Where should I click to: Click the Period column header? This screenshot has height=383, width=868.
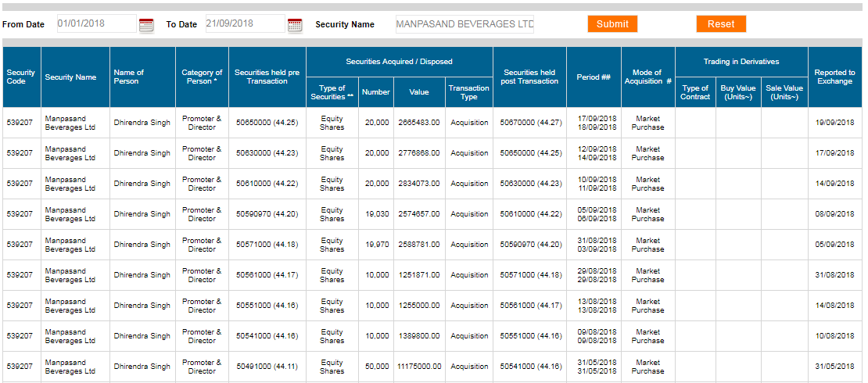[594, 77]
